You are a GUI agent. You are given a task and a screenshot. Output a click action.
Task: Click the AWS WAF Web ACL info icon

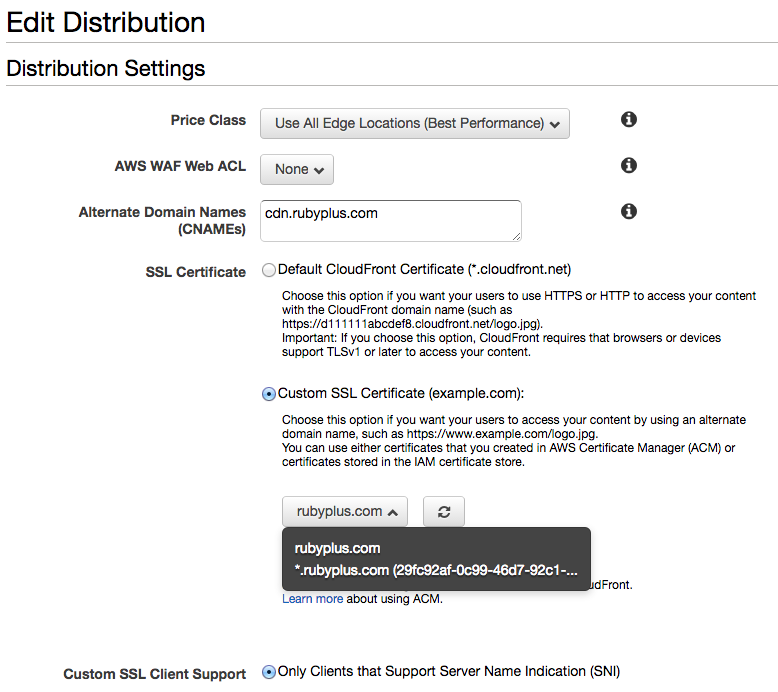click(629, 165)
